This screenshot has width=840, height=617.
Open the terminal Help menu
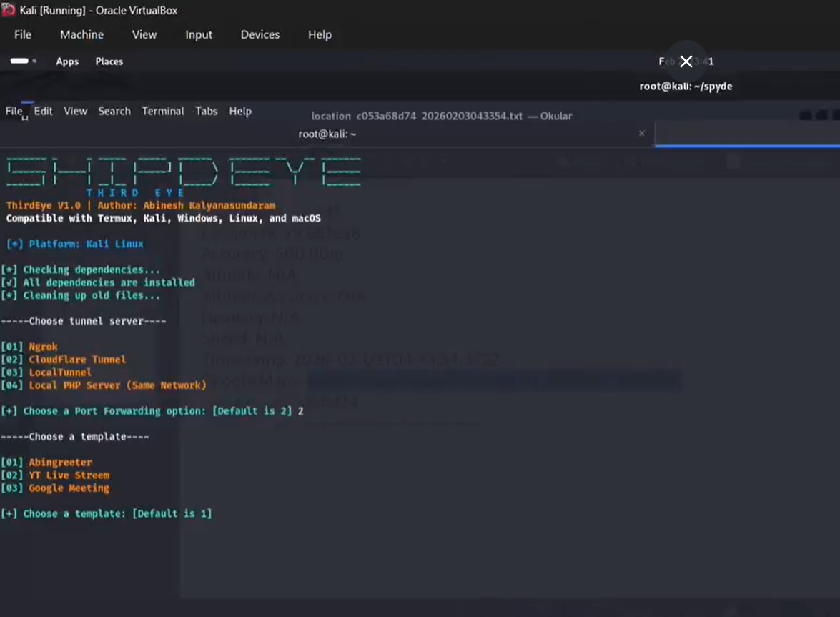coord(240,111)
